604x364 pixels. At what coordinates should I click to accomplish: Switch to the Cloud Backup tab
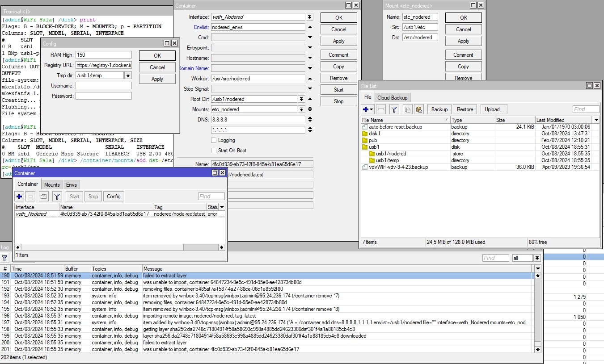392,97
